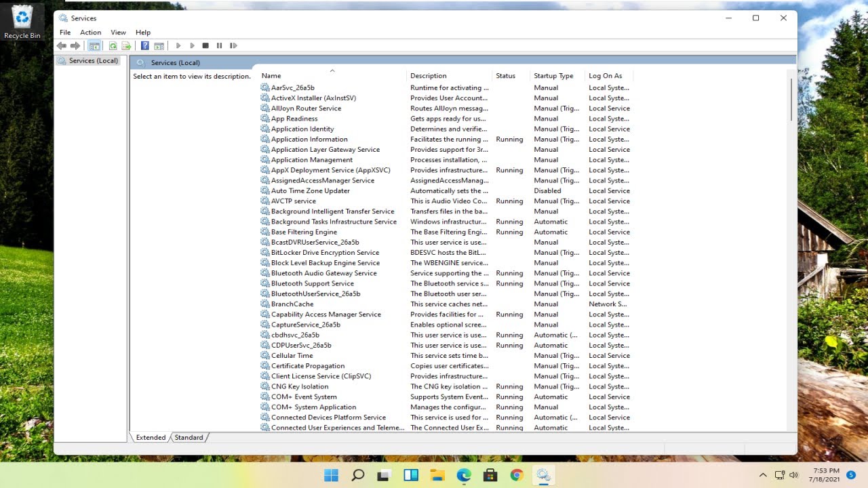Switch to the Extended tab

coord(151,437)
